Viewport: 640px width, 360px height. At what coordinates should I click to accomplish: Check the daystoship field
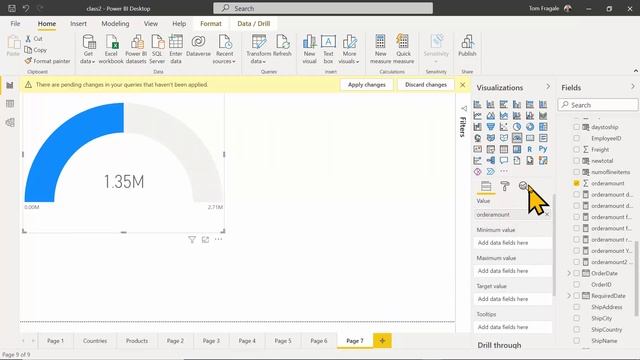[576, 127]
